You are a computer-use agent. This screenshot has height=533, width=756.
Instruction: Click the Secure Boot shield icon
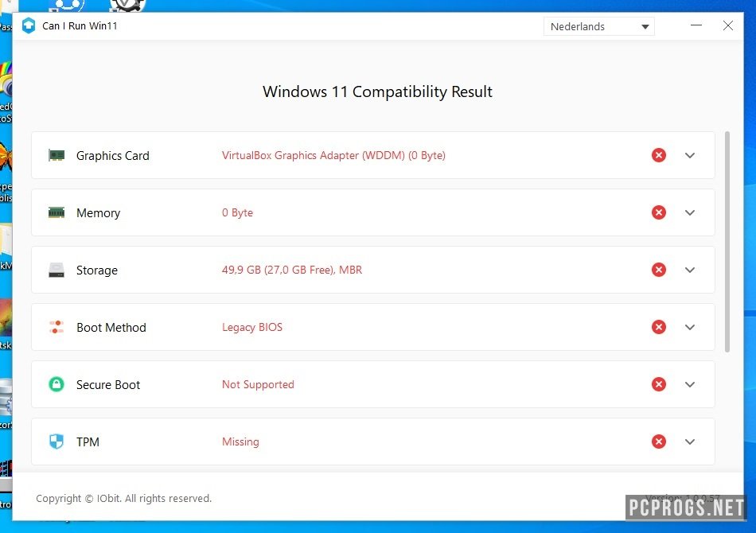56,384
